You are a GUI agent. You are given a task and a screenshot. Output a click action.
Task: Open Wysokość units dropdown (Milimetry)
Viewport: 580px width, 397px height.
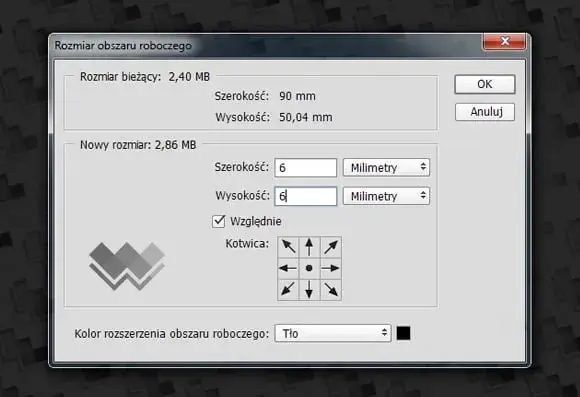click(386, 196)
